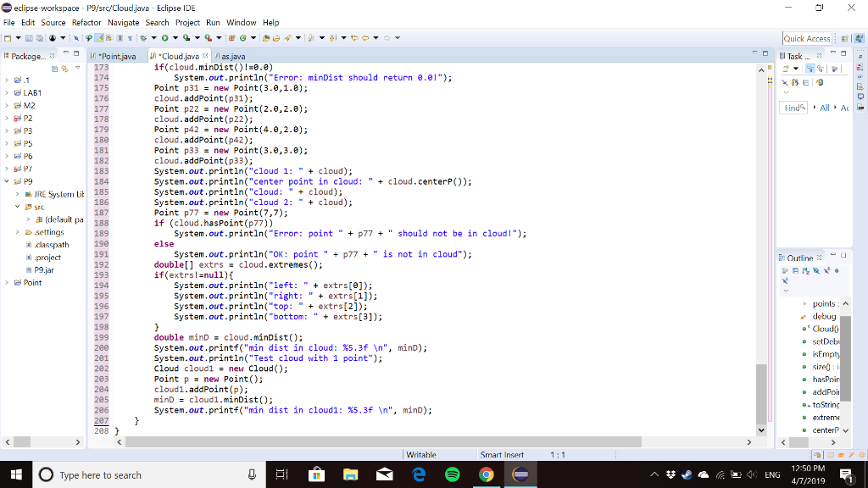
Task: Enable Link with Editor in Package Explorer
Action: 64,69
